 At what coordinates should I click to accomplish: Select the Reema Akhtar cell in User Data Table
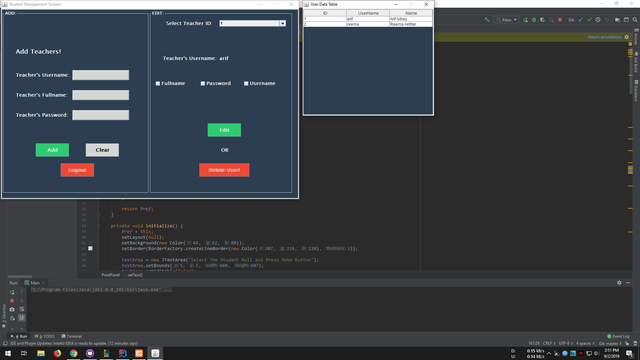click(411, 24)
